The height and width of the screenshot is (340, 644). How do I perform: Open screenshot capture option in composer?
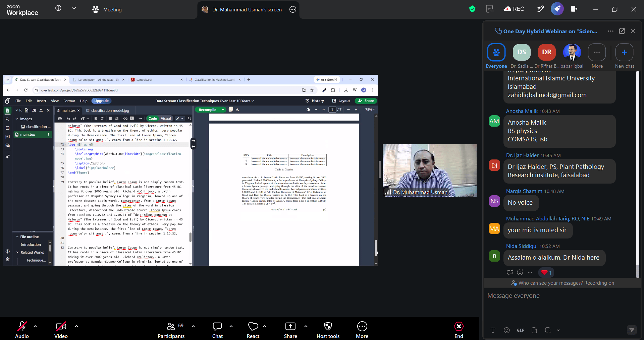548,330
